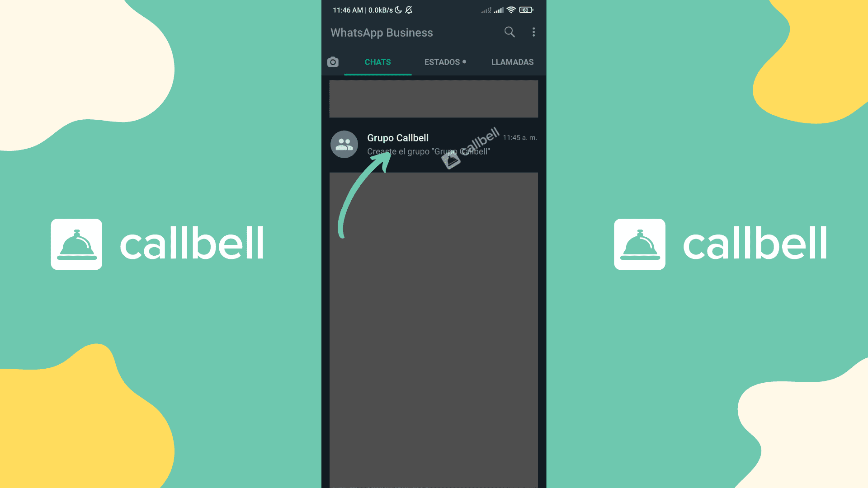Open the camera tab in WhatsApp

[333, 61]
